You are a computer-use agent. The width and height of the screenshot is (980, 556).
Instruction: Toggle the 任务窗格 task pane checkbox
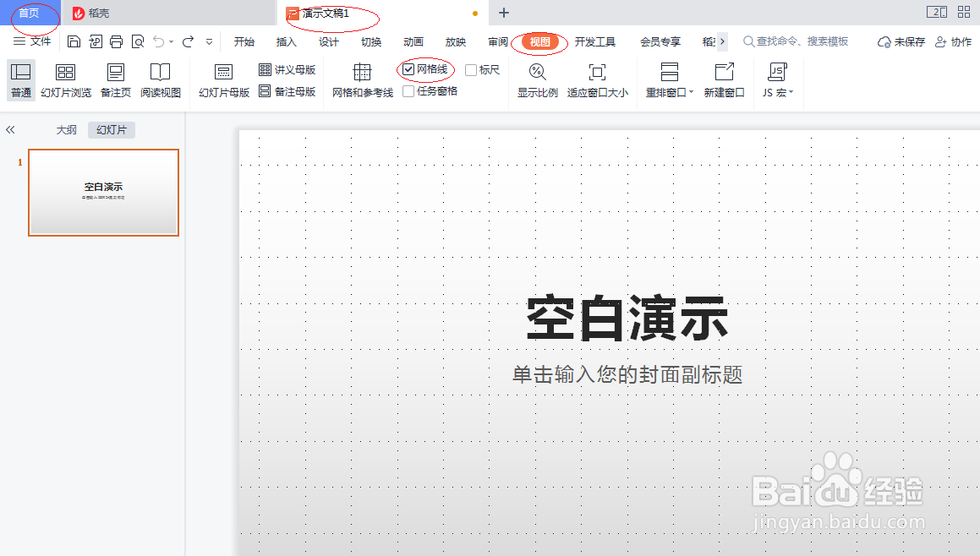coord(410,90)
